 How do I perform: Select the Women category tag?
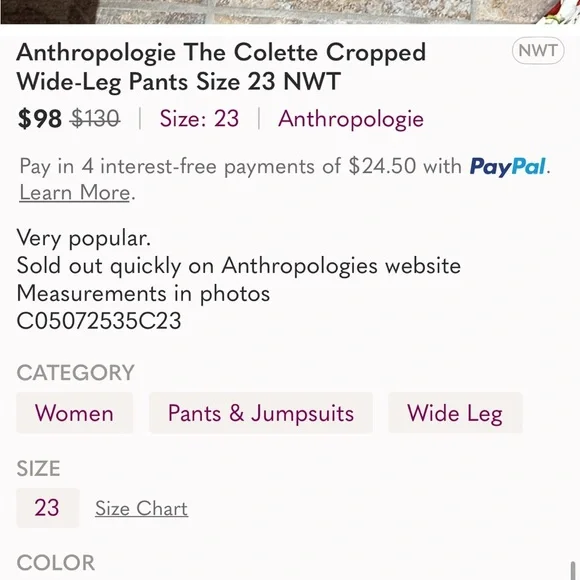pyautogui.click(x=74, y=413)
